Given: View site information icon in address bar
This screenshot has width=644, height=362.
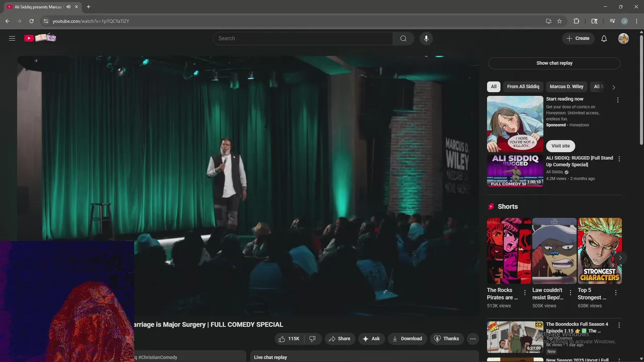Looking at the screenshot, I should point(45,21).
